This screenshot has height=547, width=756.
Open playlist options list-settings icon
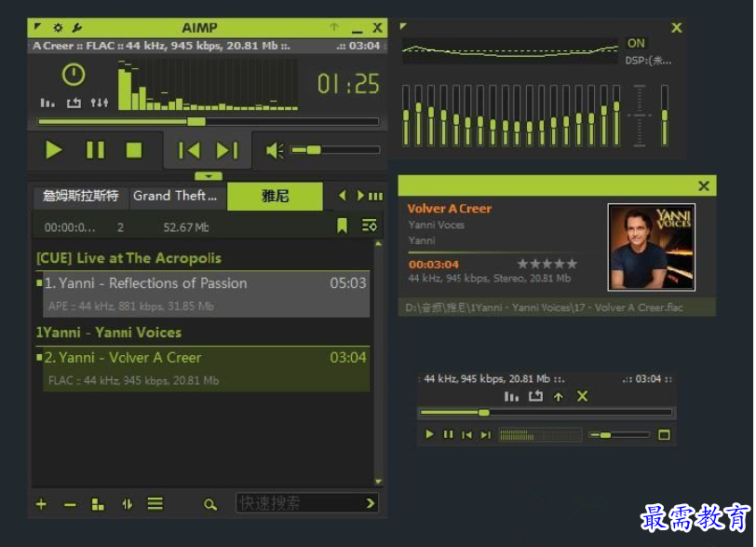tap(370, 226)
